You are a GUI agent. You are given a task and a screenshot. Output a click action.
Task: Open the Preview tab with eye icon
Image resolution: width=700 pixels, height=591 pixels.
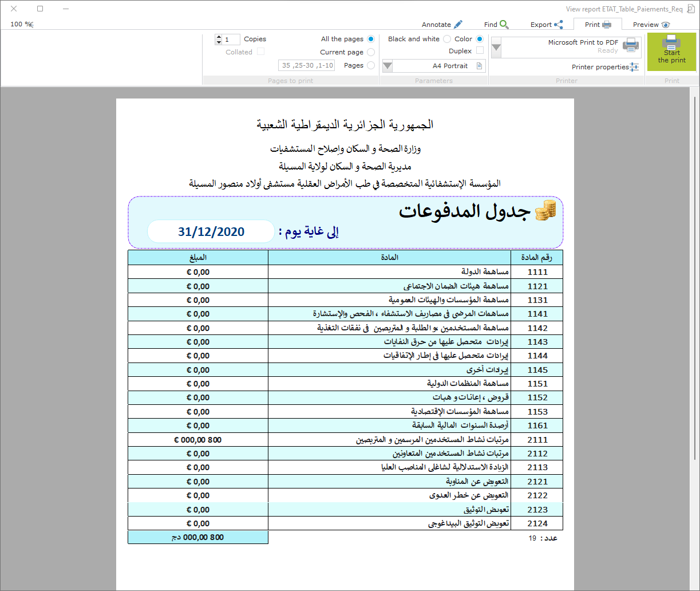[651, 25]
